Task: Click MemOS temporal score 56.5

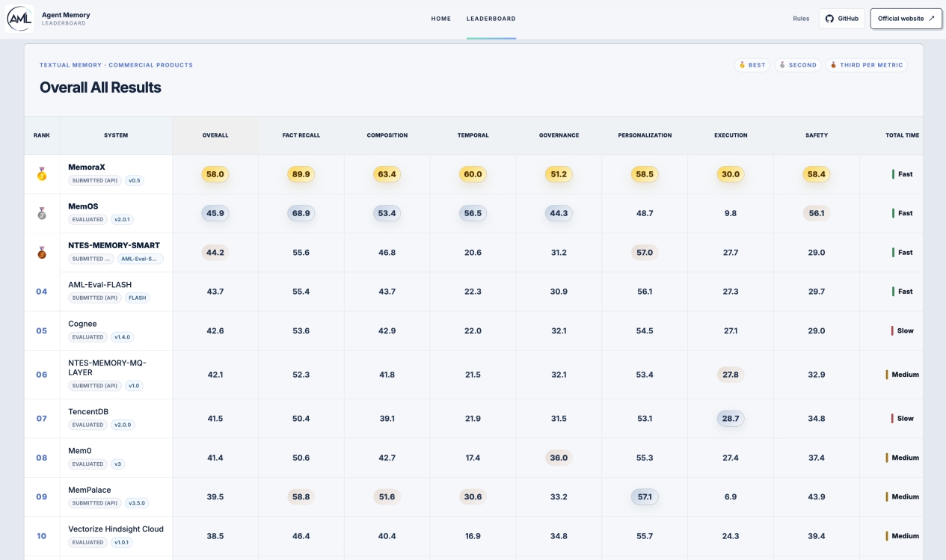Action: click(x=473, y=213)
